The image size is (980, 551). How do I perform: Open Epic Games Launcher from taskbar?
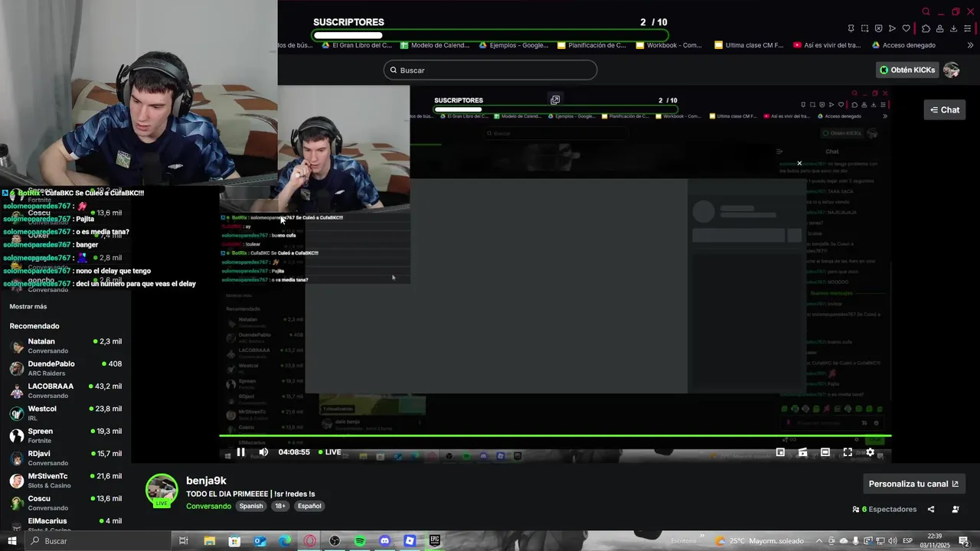435,541
